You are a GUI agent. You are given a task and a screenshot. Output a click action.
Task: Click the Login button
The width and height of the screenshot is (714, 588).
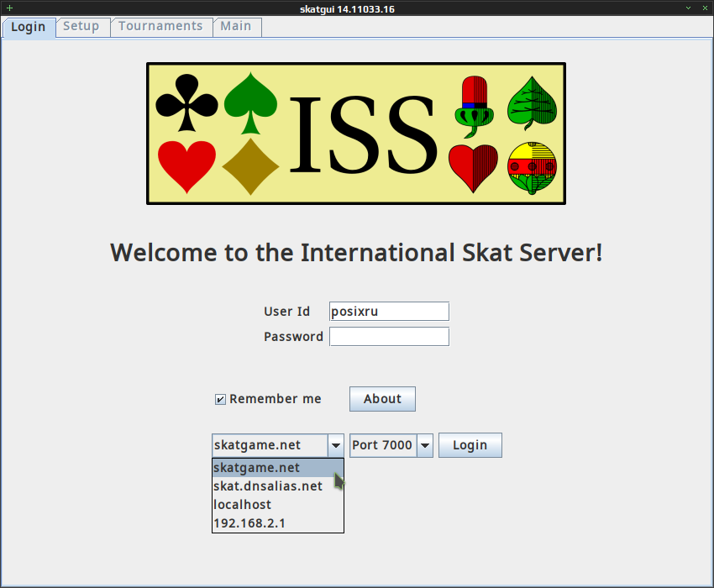click(470, 445)
